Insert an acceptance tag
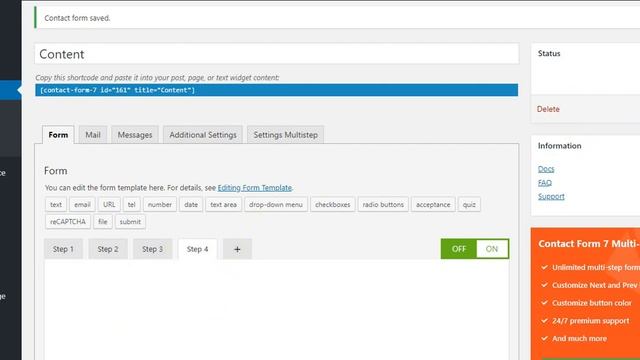The height and width of the screenshot is (360, 640). coord(433,204)
